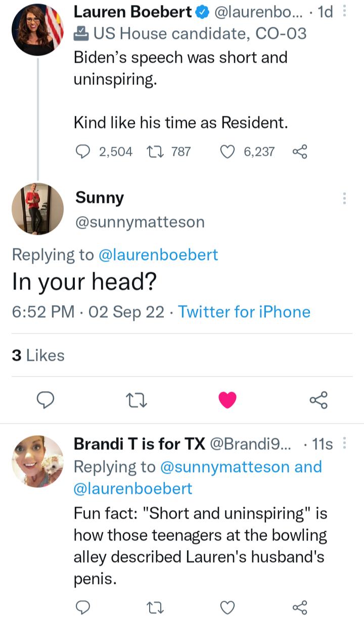Click the ballot box icon by candidate label

(81, 33)
